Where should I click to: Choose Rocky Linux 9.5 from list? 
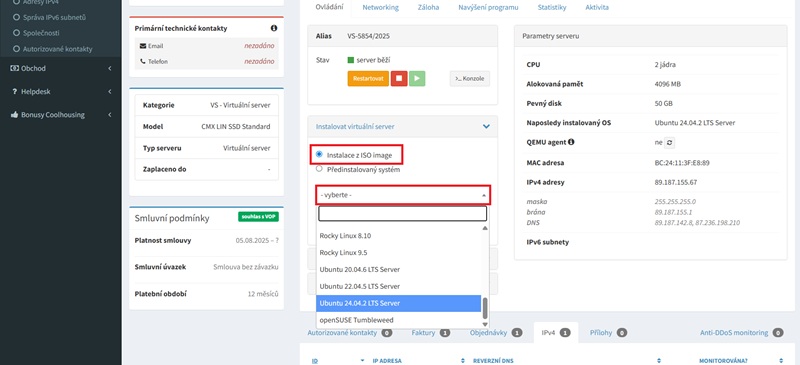coord(398,253)
